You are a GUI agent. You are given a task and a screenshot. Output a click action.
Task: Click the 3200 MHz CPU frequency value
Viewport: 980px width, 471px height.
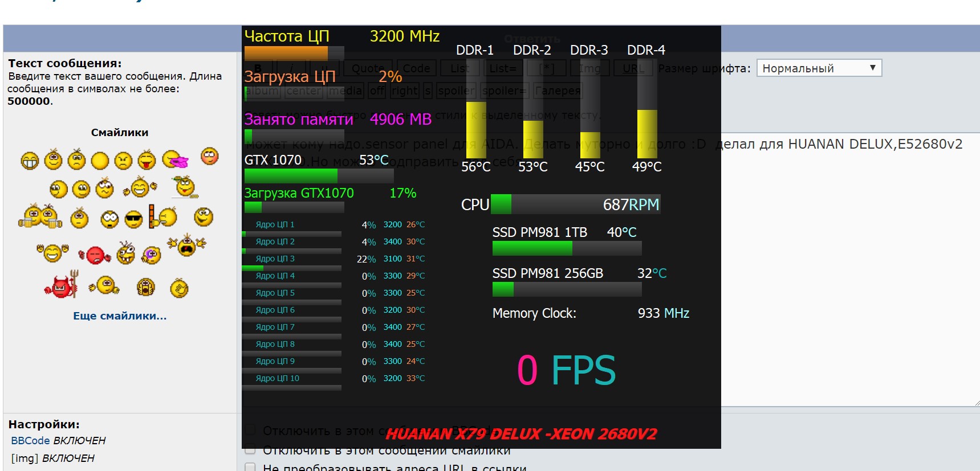coord(405,36)
